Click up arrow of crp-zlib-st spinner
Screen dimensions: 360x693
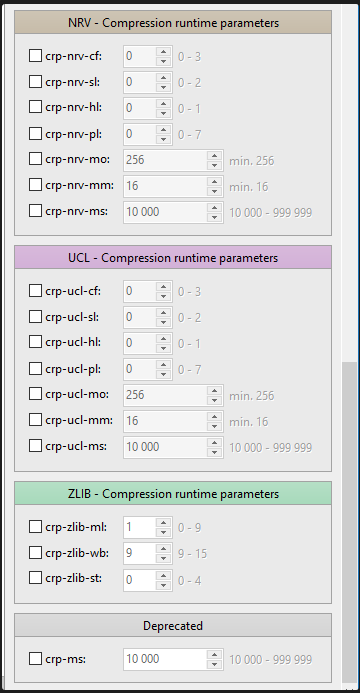coord(163,575)
